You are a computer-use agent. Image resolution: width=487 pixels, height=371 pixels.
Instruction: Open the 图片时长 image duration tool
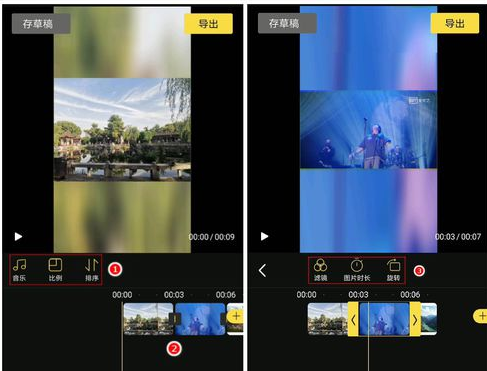(357, 270)
